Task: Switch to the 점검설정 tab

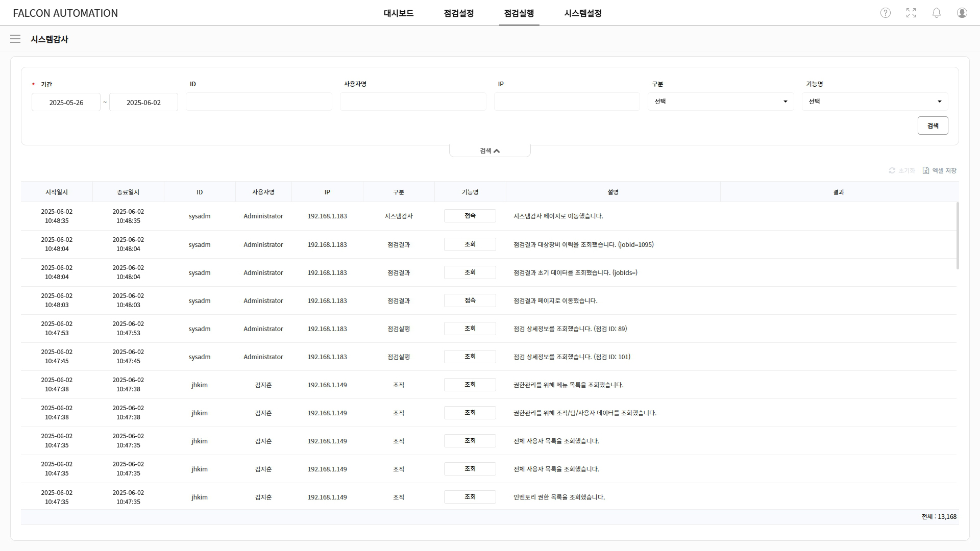Action: [x=459, y=13]
